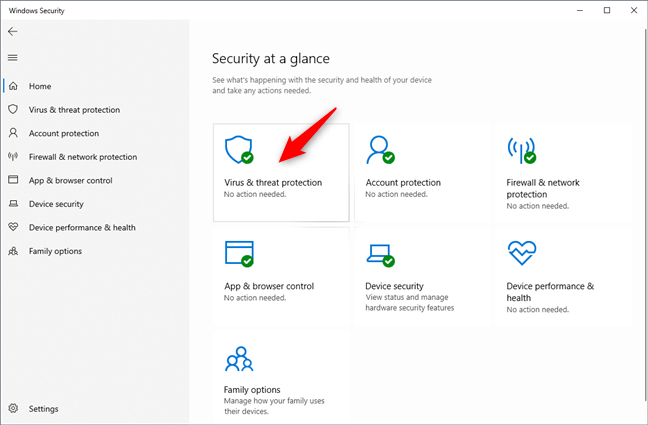Click the Family options people tile icon
Screen dimensions: 648x425
238,358
